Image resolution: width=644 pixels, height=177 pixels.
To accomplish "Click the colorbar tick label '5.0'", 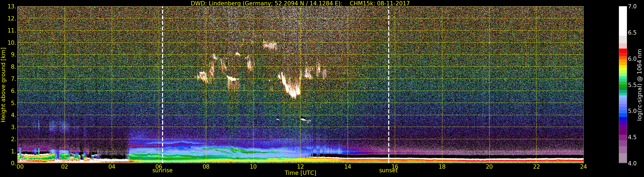I will [x=632, y=111].
